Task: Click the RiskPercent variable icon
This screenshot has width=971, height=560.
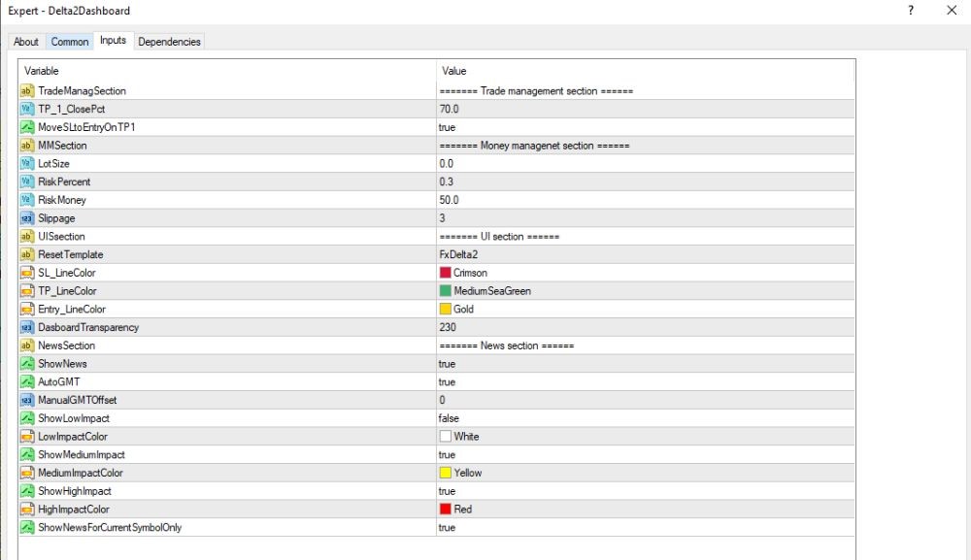Action: [x=26, y=181]
